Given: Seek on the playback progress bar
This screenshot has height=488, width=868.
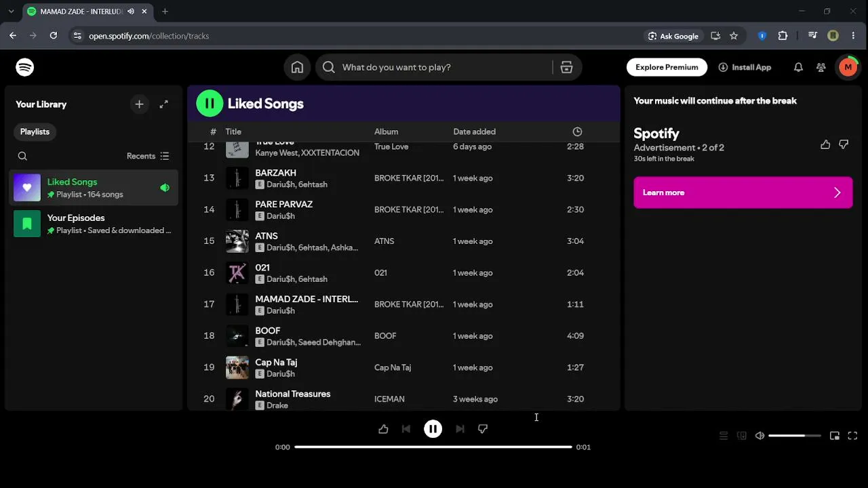Looking at the screenshot, I should 433,447.
